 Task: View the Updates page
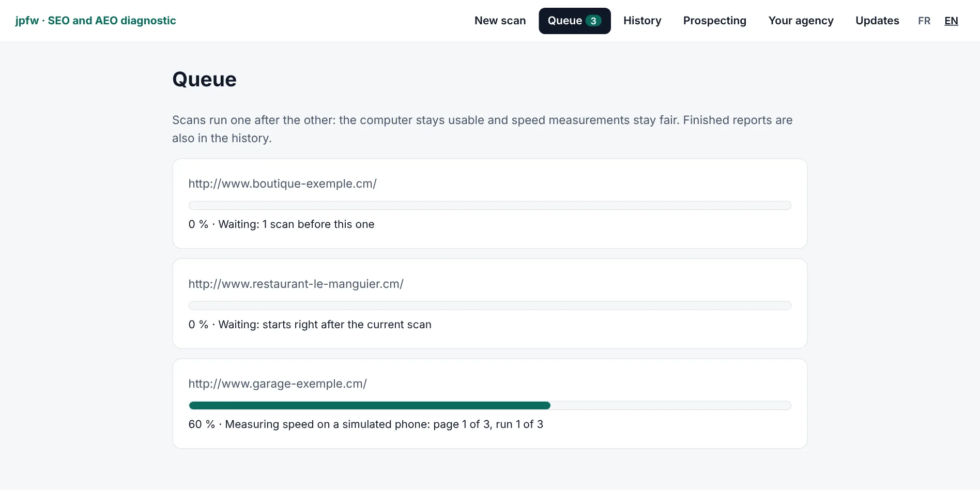[877, 21]
